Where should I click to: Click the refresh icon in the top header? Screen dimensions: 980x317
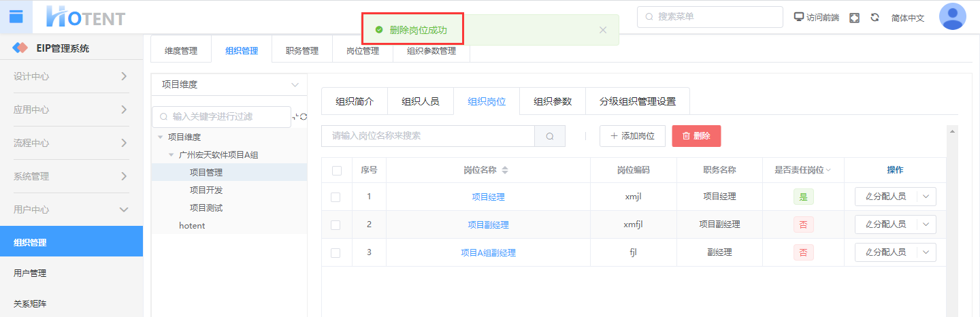[x=875, y=17]
